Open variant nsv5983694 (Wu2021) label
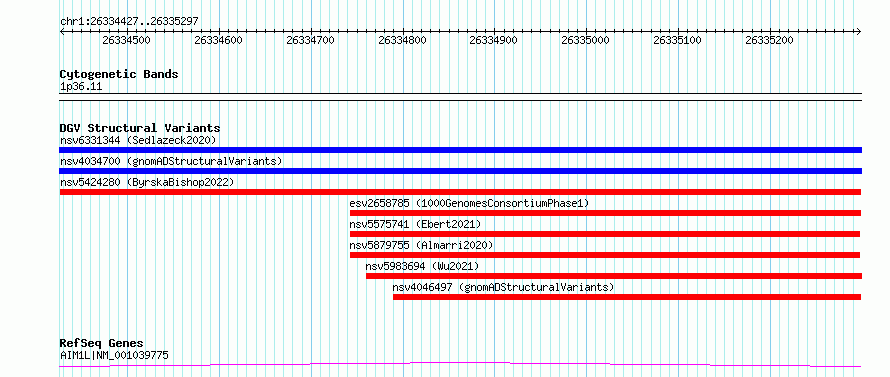 point(422,266)
